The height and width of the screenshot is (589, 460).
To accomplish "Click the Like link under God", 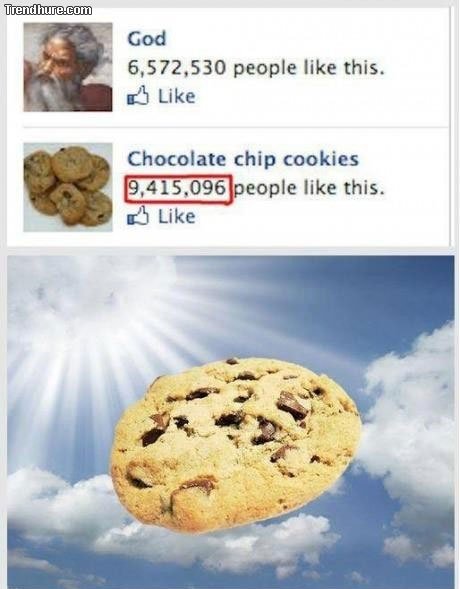I will point(176,96).
